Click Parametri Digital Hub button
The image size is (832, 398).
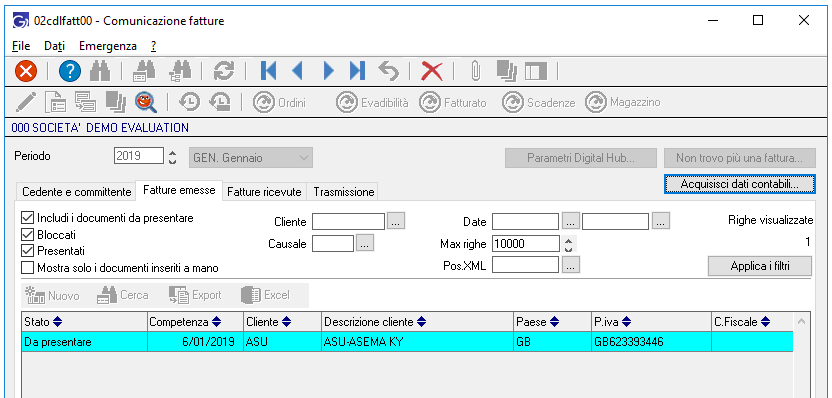pos(581,158)
